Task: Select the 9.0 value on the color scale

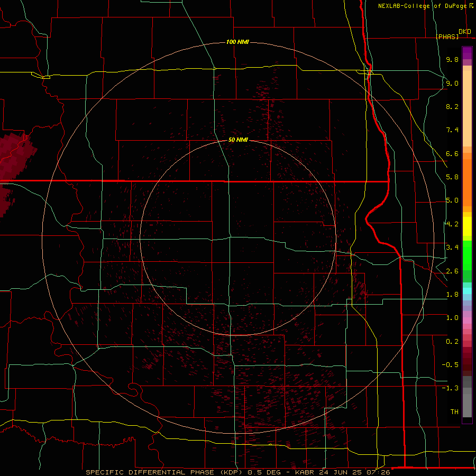Action: (x=452, y=83)
